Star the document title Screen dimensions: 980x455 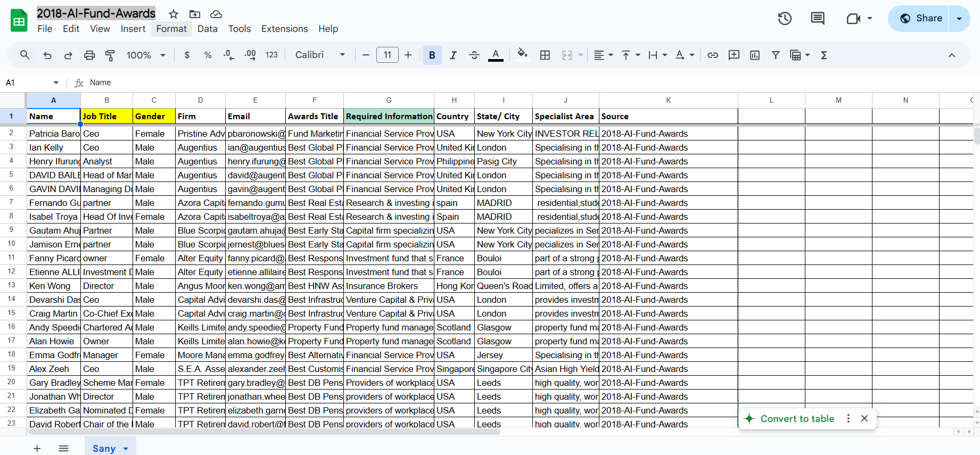coord(174,14)
